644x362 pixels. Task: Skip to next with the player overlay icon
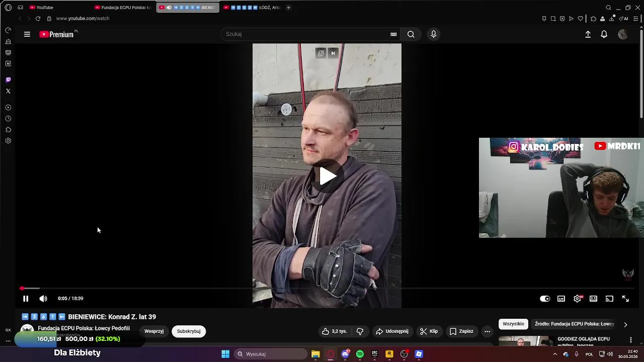coord(333,53)
